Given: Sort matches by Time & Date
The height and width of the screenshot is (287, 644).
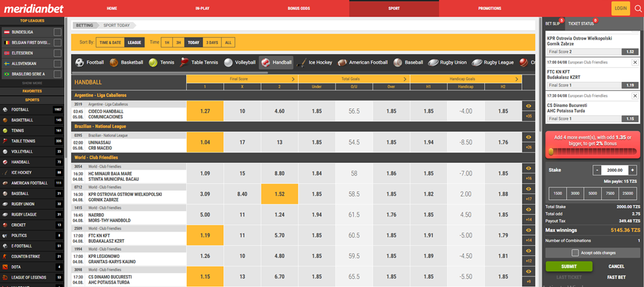Looking at the screenshot, I should click(110, 42).
